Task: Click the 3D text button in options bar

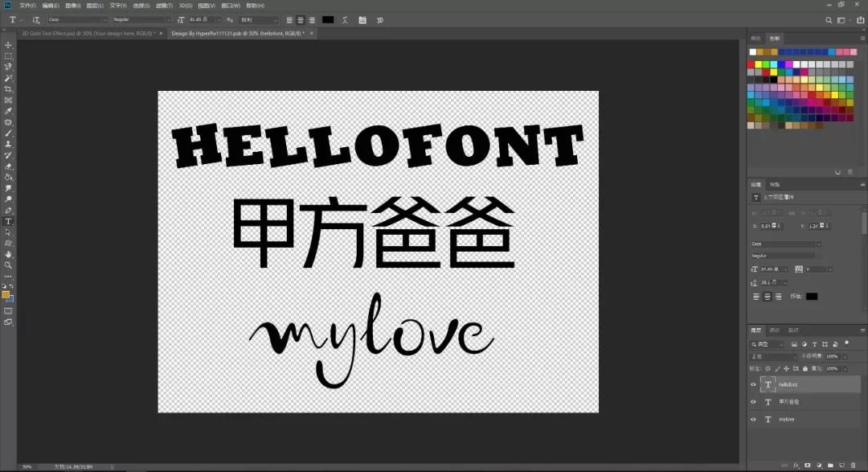Action: point(379,20)
